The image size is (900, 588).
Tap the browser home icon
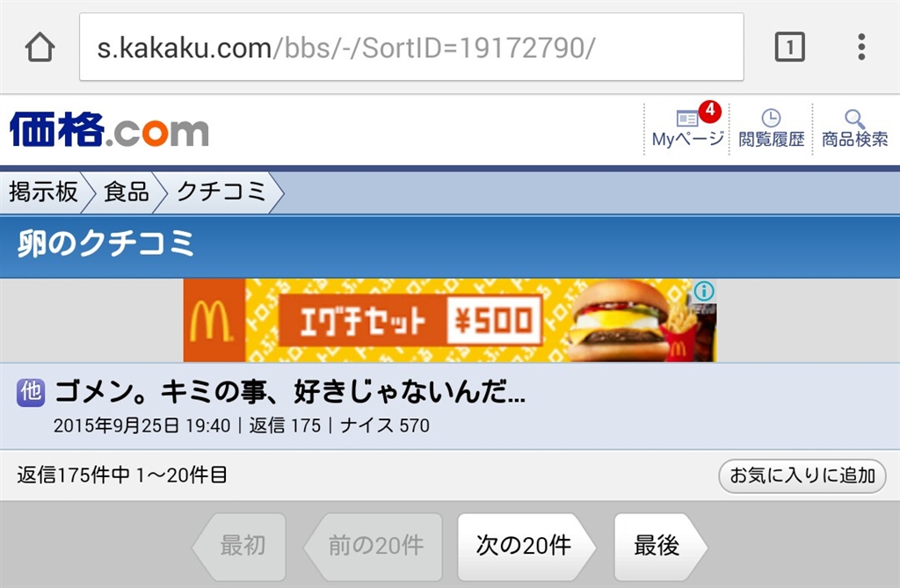point(40,47)
